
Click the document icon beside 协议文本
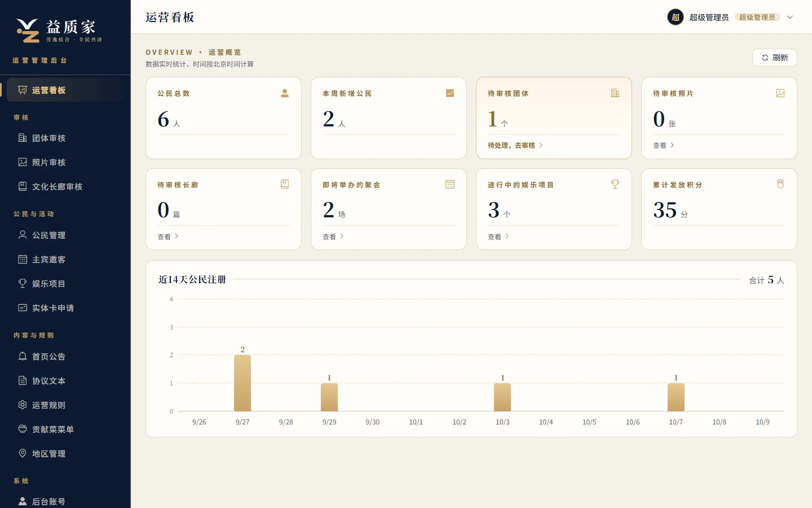[x=23, y=380]
